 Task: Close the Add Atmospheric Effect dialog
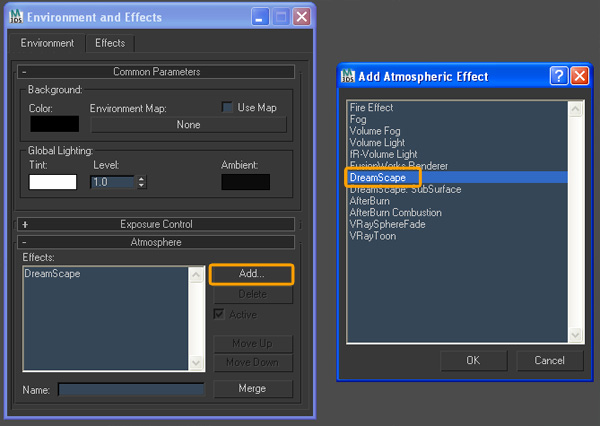[579, 76]
